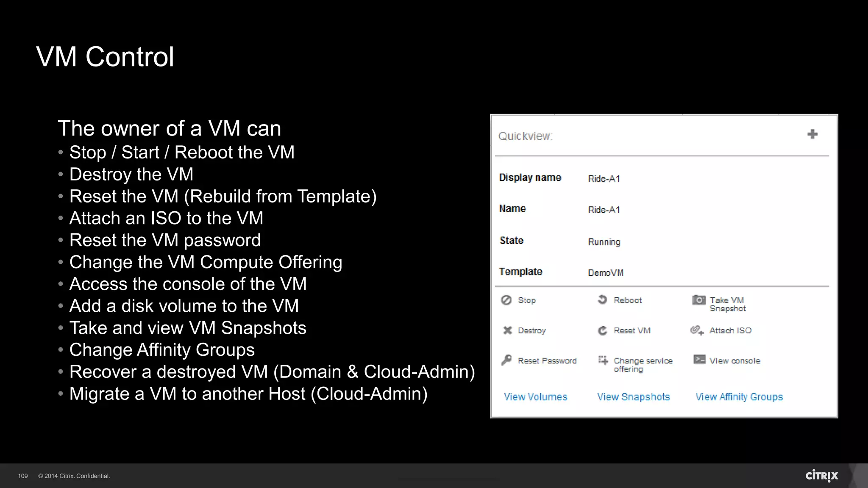Click the View console terminal icon
The height and width of the screenshot is (488, 868).
(x=699, y=360)
